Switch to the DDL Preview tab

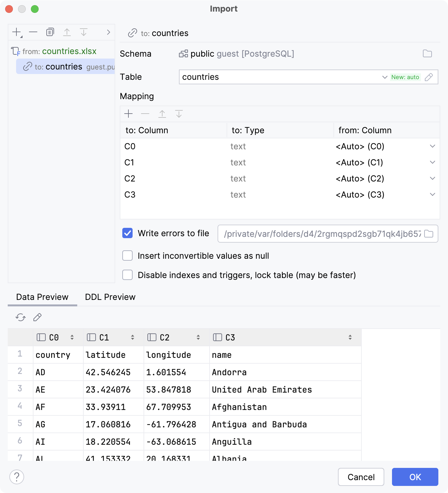[110, 297]
